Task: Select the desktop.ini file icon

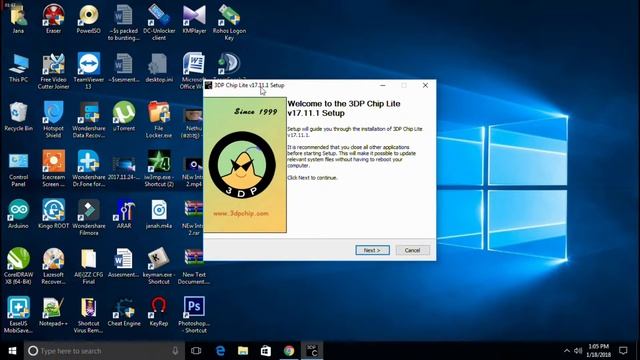Action: (x=159, y=68)
